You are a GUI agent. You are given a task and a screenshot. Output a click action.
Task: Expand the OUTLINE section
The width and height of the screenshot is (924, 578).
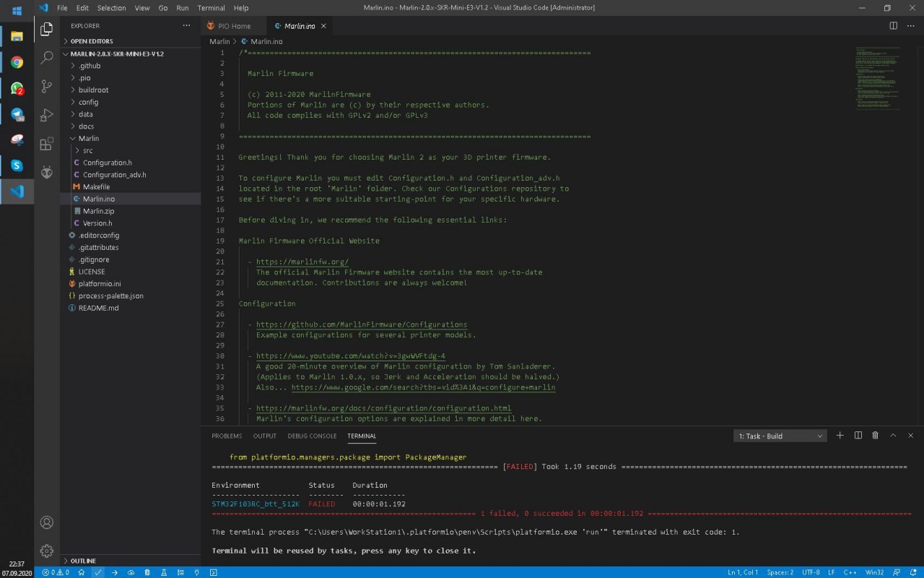(83, 561)
